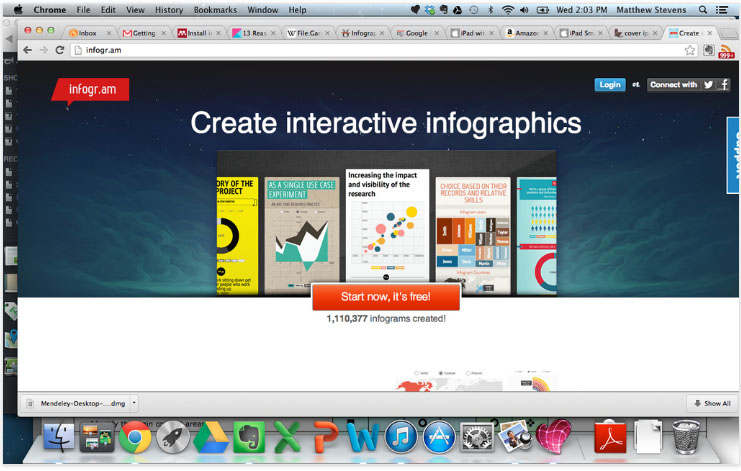Connect with the Twitter bird icon
This screenshot has width=741, height=471.
pos(708,85)
